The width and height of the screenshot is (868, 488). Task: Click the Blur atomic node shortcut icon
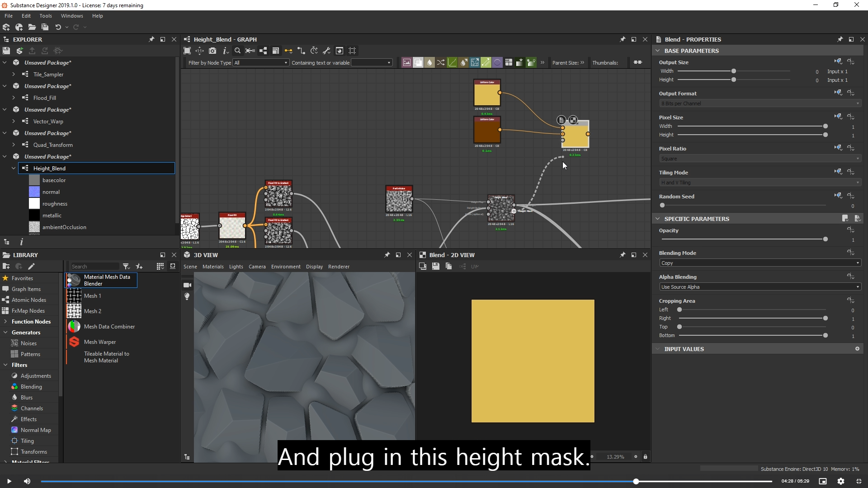point(429,62)
